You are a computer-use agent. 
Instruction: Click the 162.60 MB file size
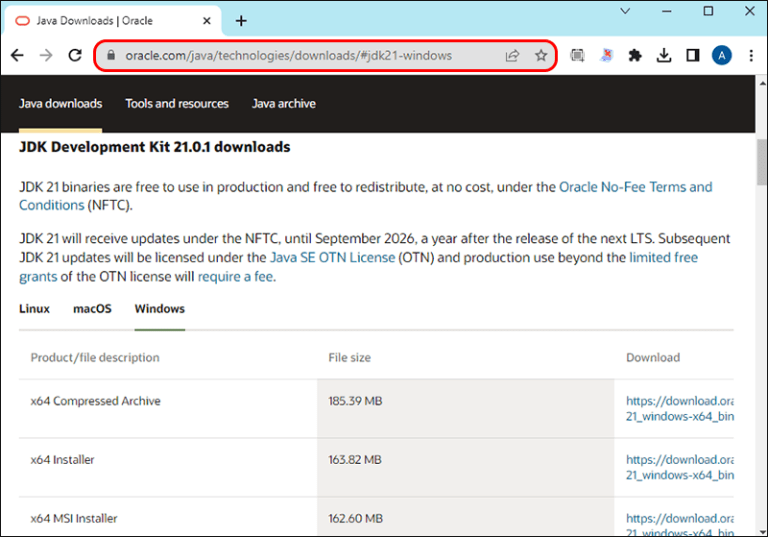tap(355, 518)
